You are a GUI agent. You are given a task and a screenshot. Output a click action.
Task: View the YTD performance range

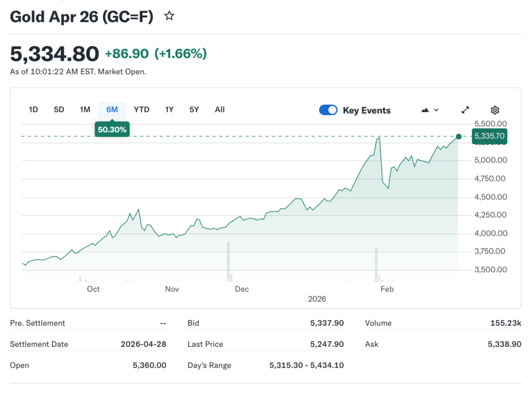pyautogui.click(x=141, y=110)
